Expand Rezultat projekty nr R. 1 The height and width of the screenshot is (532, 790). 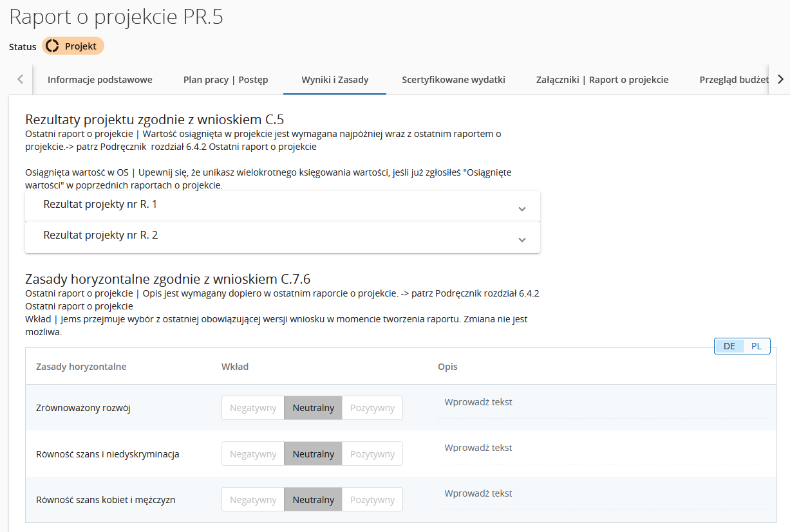pos(282,206)
